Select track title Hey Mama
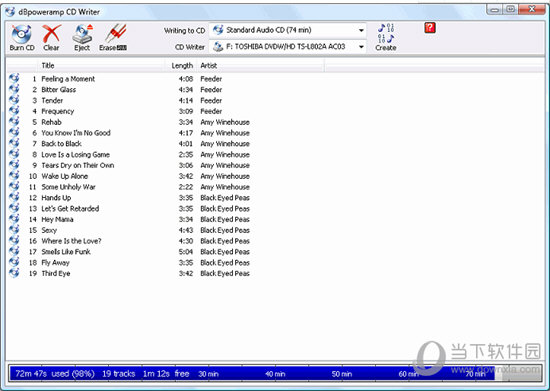The height and width of the screenshot is (391, 550). [x=58, y=220]
